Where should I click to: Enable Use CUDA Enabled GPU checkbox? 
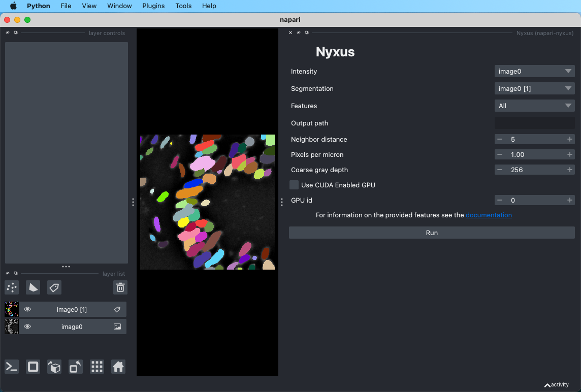click(294, 185)
